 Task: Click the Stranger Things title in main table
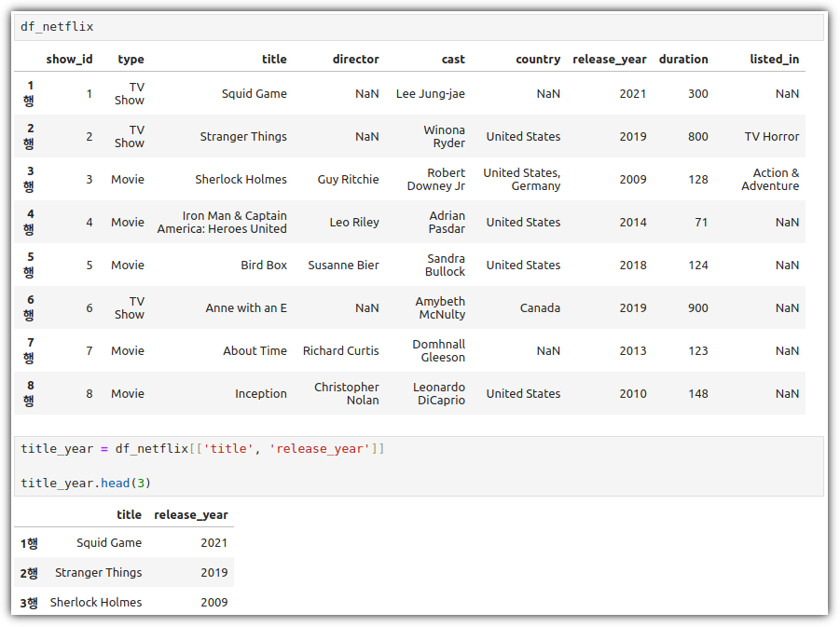(x=243, y=137)
